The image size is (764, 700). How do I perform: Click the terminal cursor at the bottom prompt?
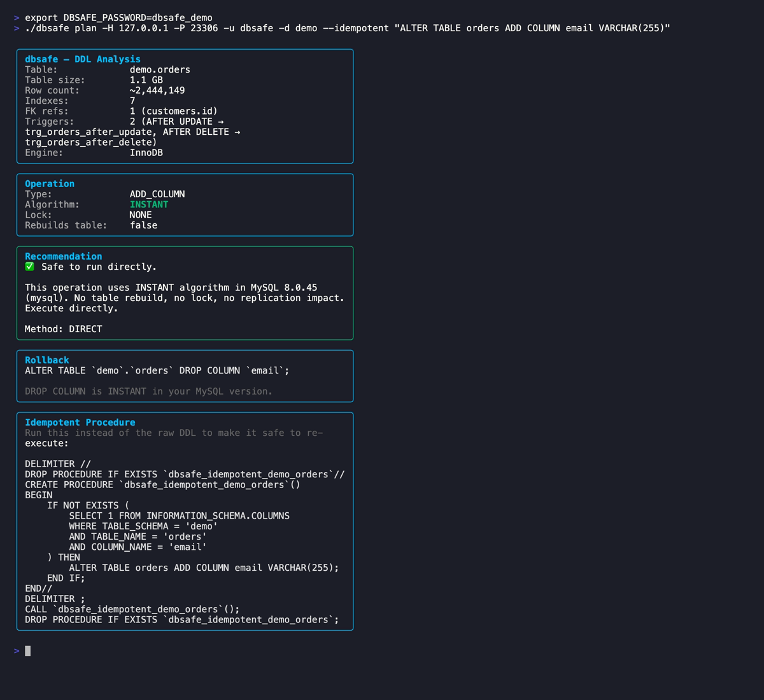[27, 650]
